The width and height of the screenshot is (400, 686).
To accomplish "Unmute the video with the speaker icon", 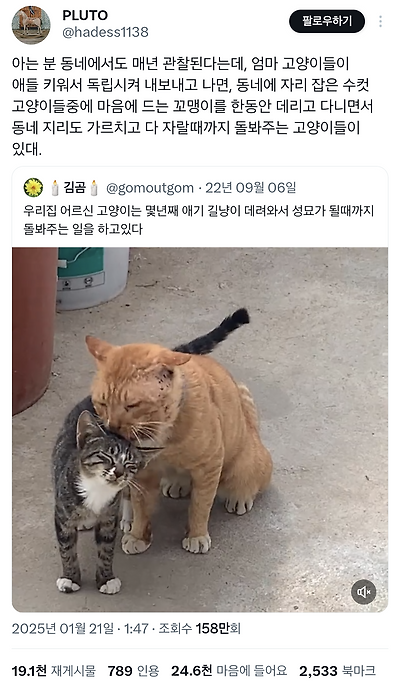I will click(364, 592).
